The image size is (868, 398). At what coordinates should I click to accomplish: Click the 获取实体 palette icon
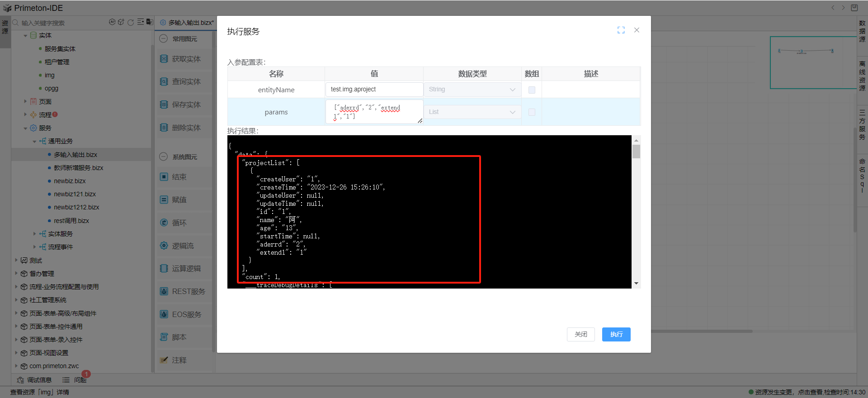[x=164, y=59]
